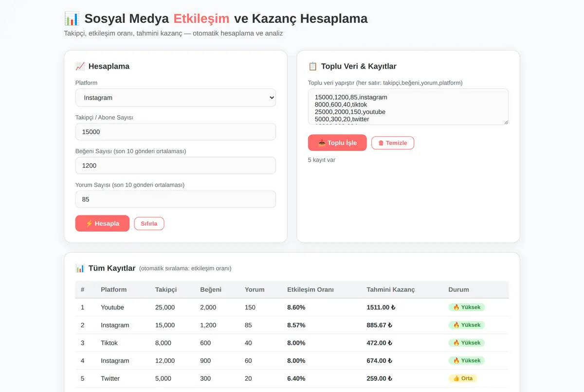Click the Takipçi / Abone Sayısı input field
The height and width of the screenshot is (392, 584).
[175, 132]
